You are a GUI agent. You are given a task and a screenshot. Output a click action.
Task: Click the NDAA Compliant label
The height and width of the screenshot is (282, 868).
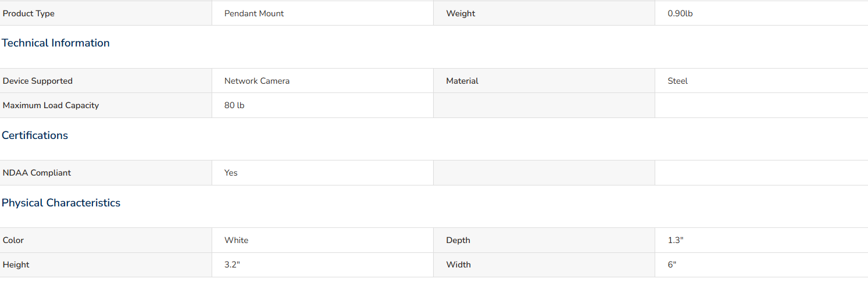pyautogui.click(x=37, y=173)
